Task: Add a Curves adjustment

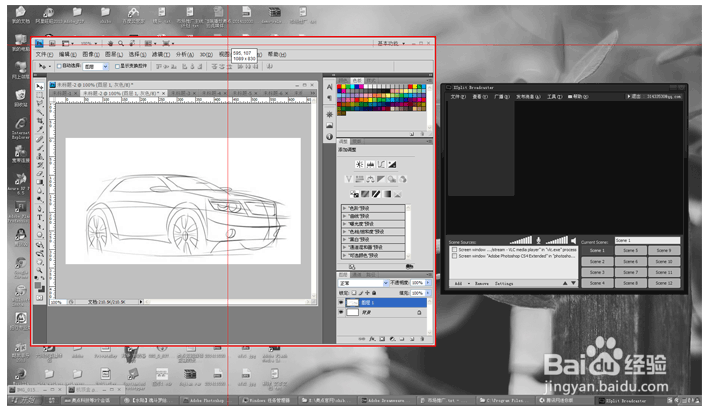Action: coord(381,164)
